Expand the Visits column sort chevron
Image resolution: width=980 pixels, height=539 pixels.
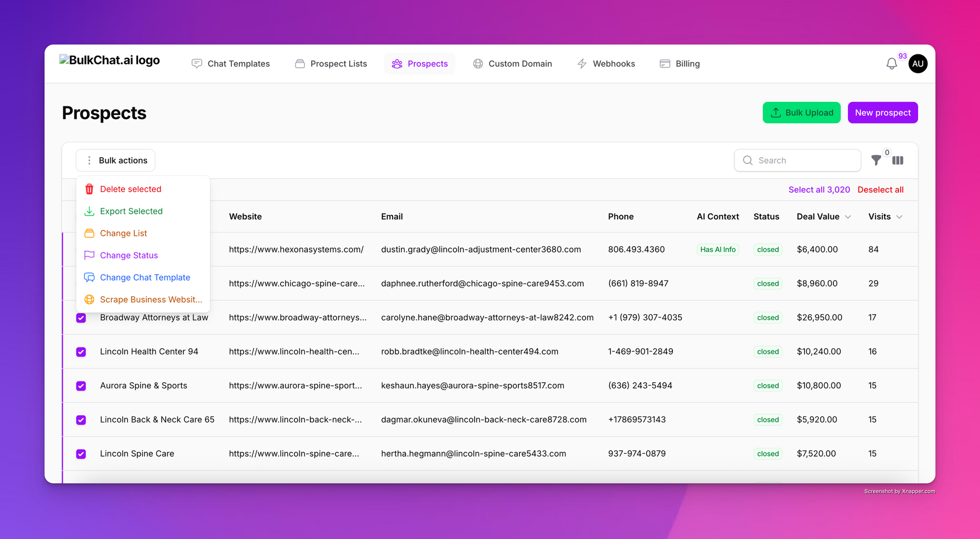(x=899, y=217)
